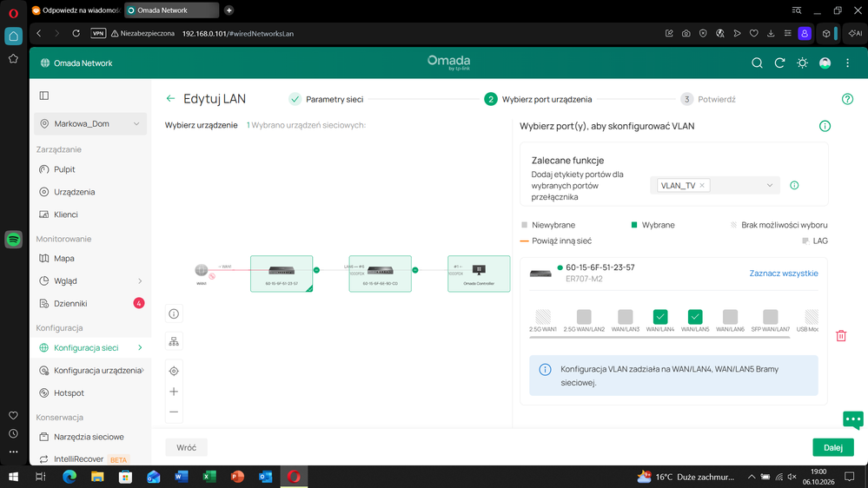Switch to Odpowiedz na wiadomość browser tab
Image resolution: width=868 pixels, height=488 pixels.
pos(76,10)
